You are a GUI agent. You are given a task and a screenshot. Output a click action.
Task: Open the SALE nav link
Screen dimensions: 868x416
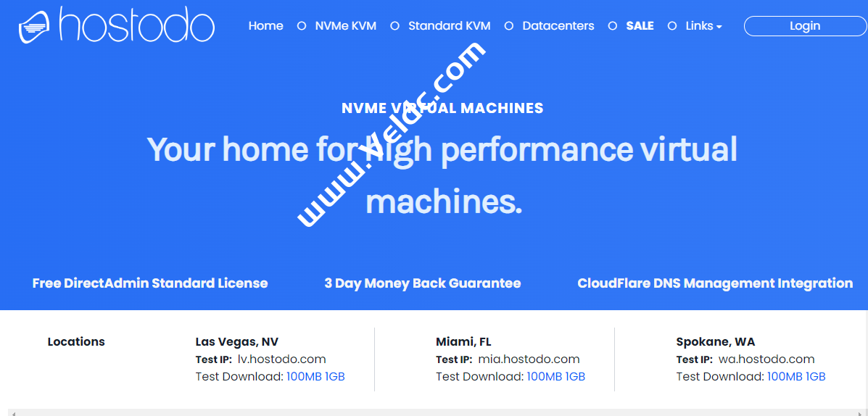640,26
